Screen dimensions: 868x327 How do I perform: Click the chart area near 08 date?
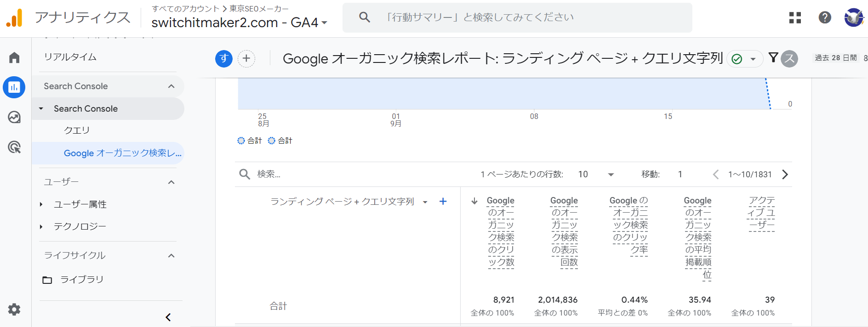click(x=534, y=94)
